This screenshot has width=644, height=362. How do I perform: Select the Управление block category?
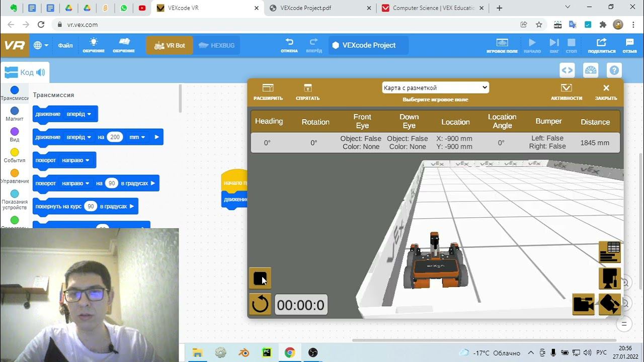coord(15,176)
